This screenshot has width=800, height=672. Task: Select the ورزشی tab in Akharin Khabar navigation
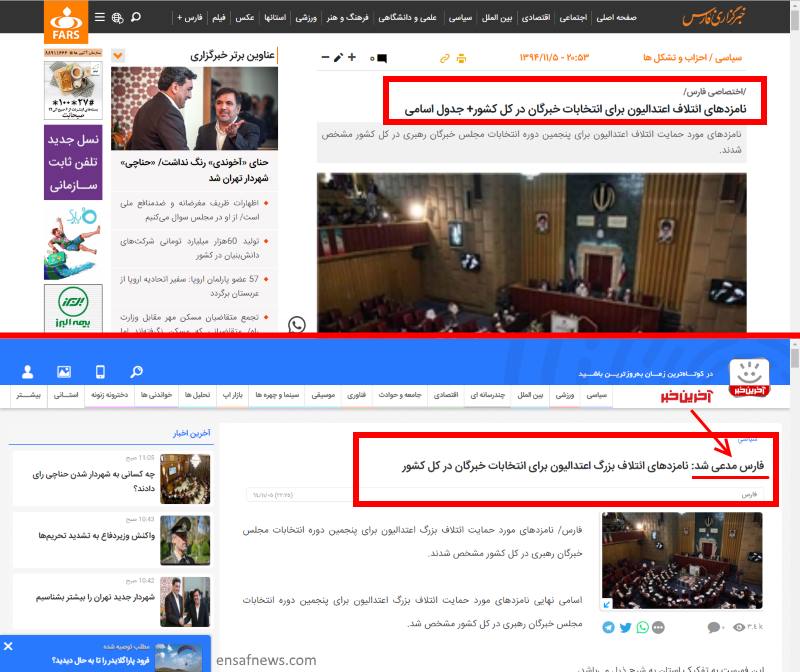[566, 396]
